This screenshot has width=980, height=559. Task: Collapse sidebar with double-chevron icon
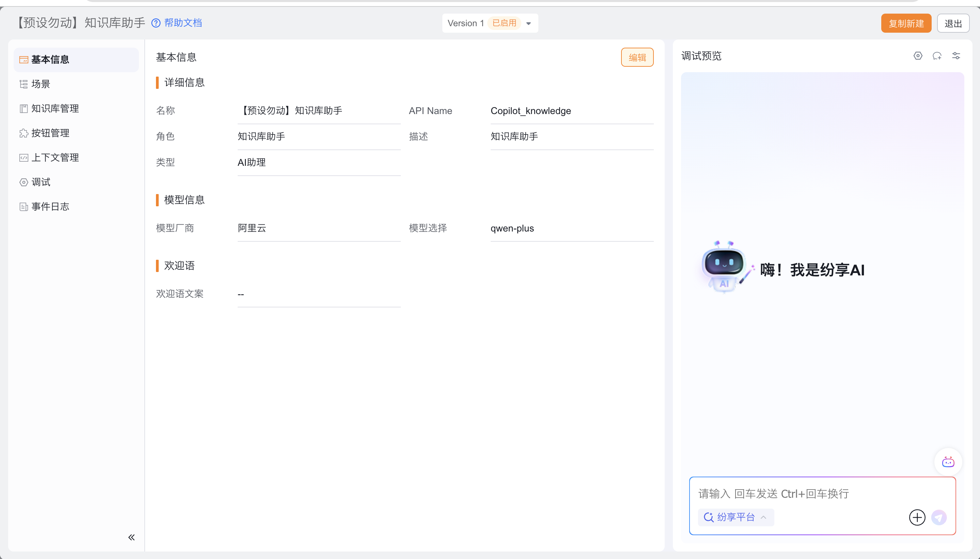131,537
